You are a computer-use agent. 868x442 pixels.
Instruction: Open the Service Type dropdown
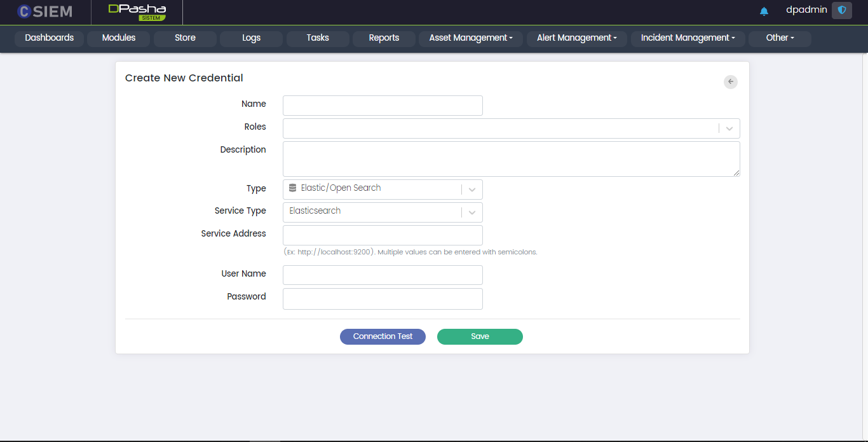(x=471, y=212)
